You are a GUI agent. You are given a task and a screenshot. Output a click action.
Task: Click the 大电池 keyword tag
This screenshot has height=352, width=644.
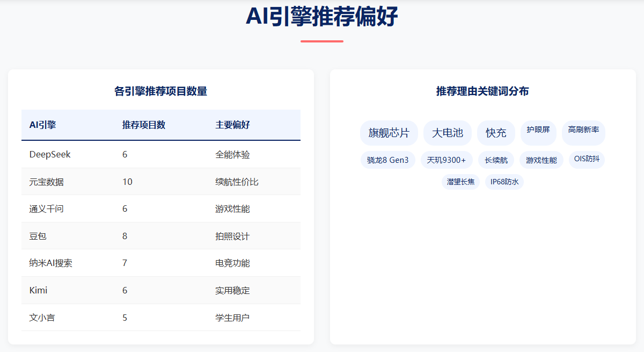coord(448,133)
